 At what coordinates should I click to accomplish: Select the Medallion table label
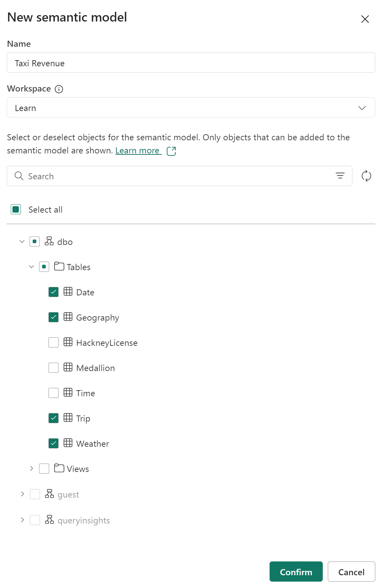point(96,368)
